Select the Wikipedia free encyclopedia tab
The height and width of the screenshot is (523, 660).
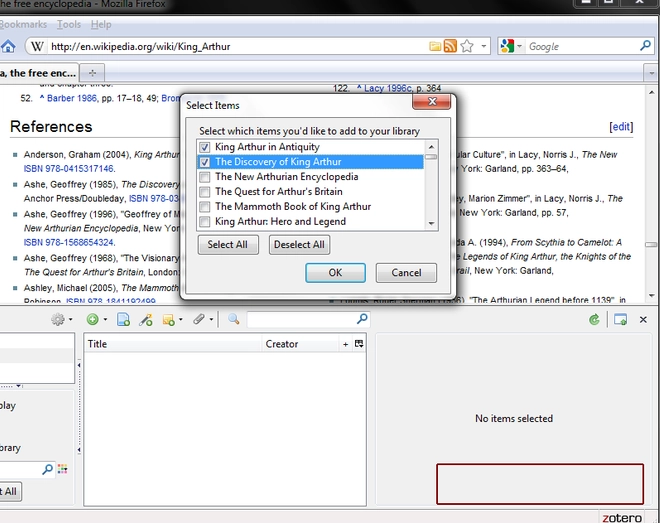(x=38, y=73)
